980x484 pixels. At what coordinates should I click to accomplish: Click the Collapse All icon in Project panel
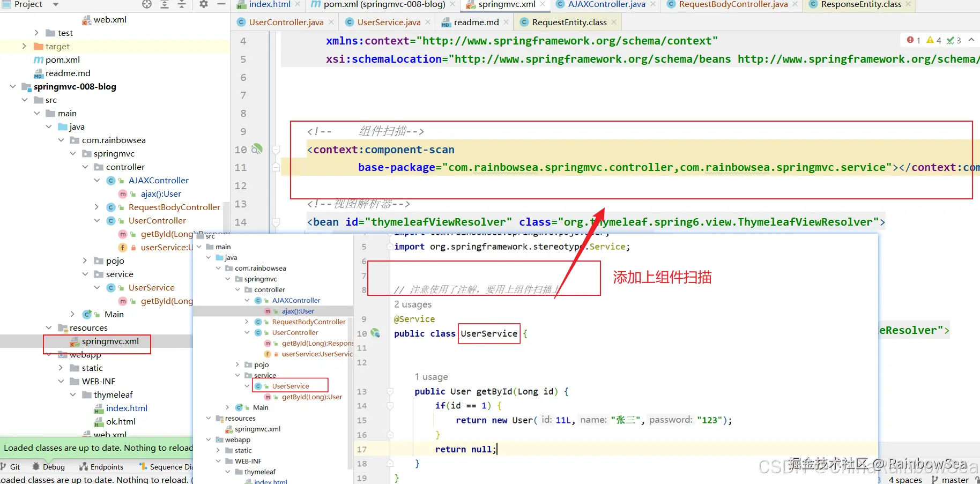tap(182, 4)
